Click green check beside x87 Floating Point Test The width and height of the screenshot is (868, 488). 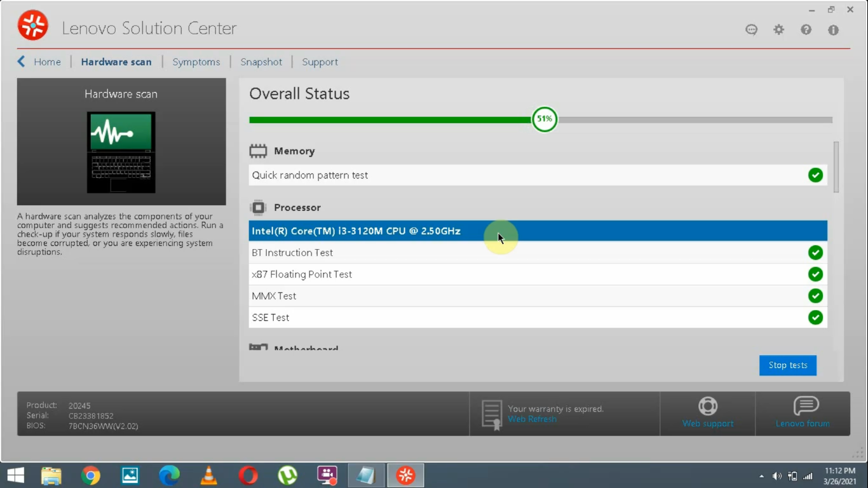(x=815, y=274)
